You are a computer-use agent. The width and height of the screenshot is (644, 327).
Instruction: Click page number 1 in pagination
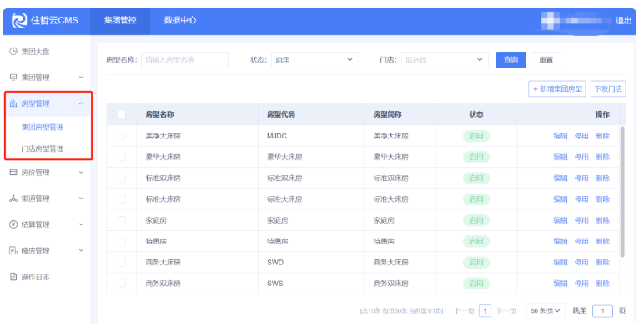click(485, 311)
